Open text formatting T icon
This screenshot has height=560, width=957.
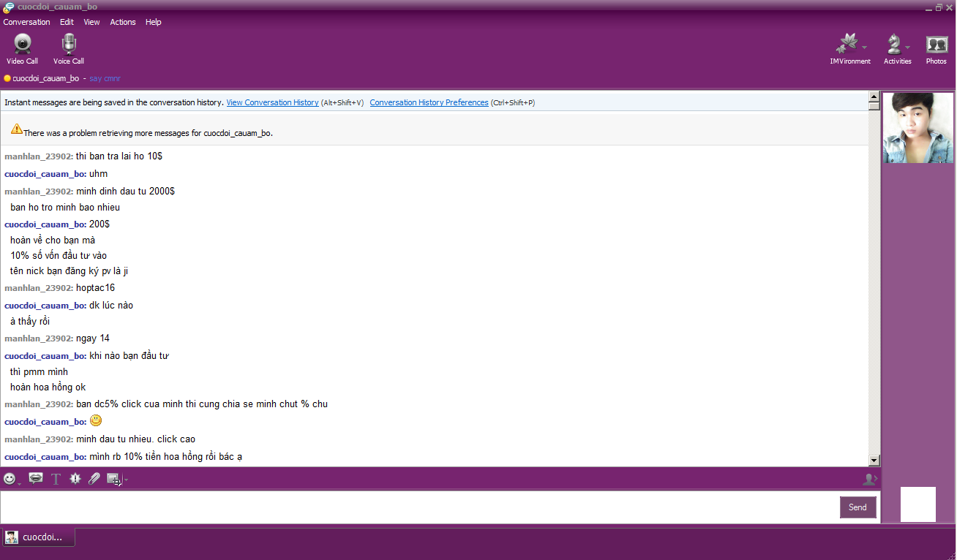pyautogui.click(x=56, y=479)
